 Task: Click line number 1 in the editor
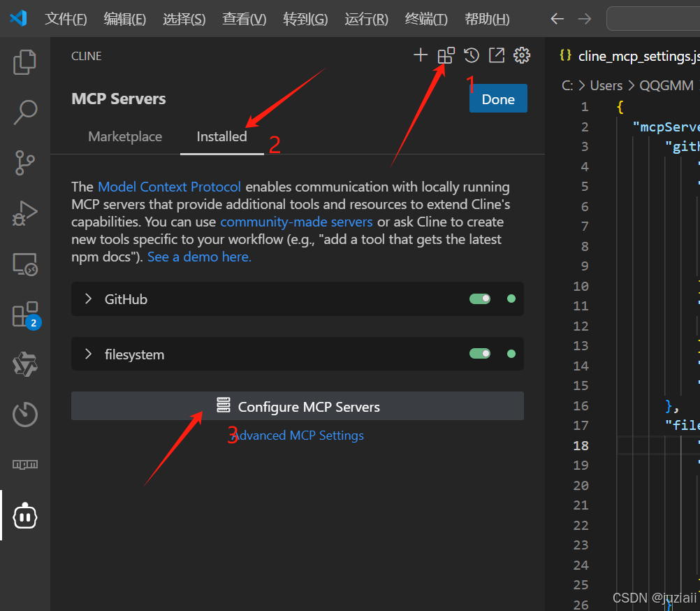pyautogui.click(x=585, y=107)
